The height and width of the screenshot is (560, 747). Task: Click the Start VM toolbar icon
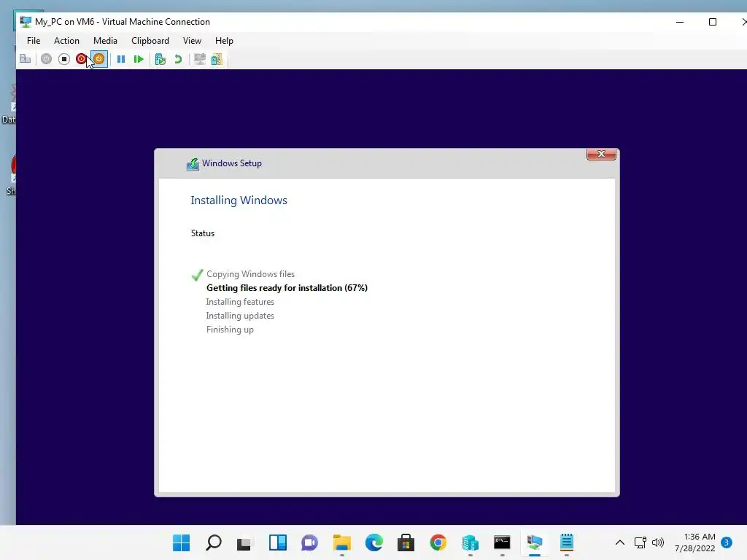point(46,59)
